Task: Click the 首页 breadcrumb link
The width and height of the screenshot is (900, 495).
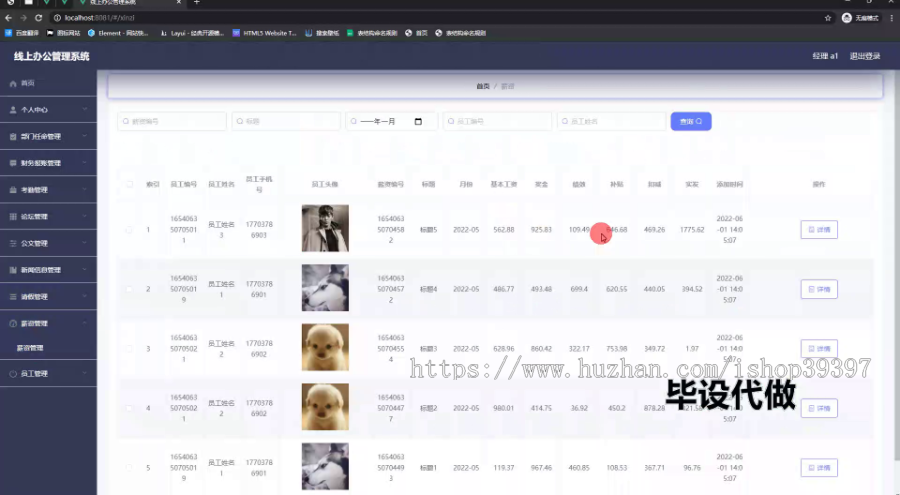Action: coord(483,86)
